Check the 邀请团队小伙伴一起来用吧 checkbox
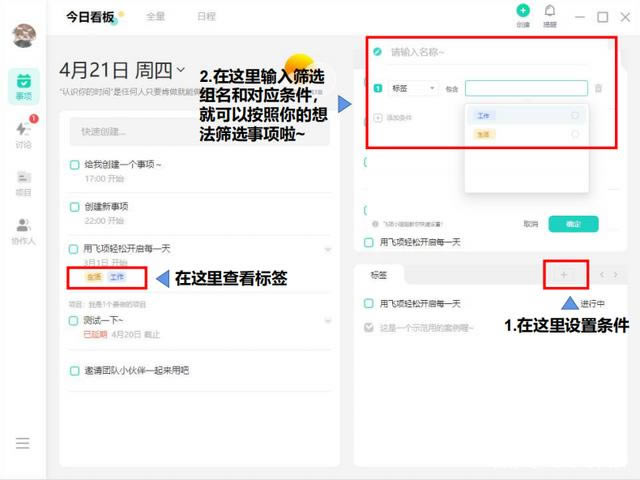The width and height of the screenshot is (640, 480). pos(74,371)
